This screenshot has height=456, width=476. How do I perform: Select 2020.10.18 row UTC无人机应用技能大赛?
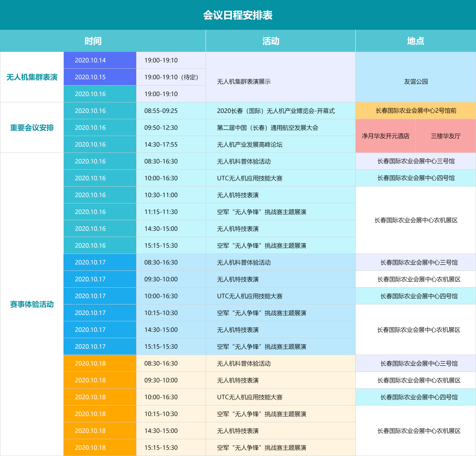281,397
